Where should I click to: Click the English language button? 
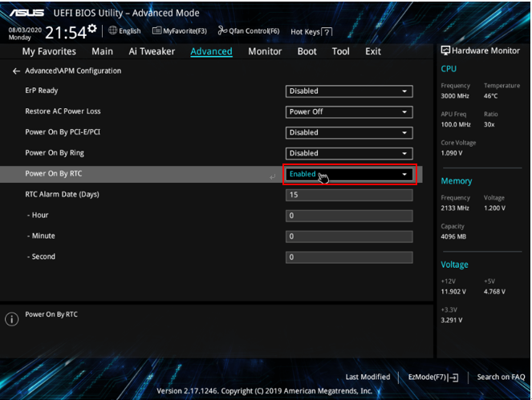pos(124,30)
